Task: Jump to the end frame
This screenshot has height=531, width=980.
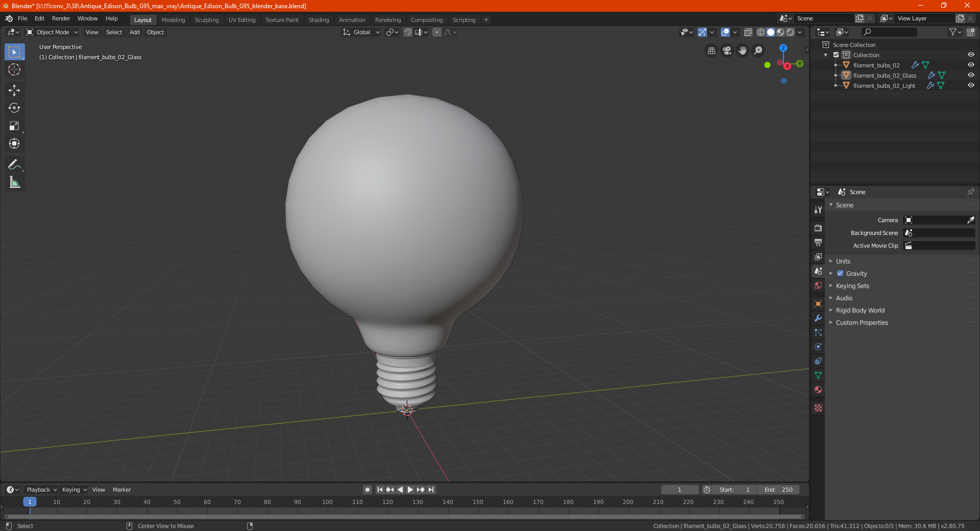Action: (431, 490)
